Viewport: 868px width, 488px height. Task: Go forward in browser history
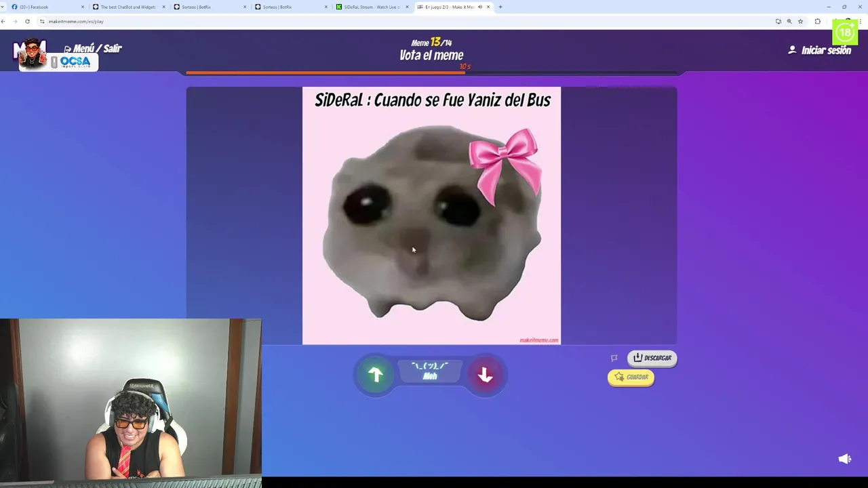click(x=15, y=21)
